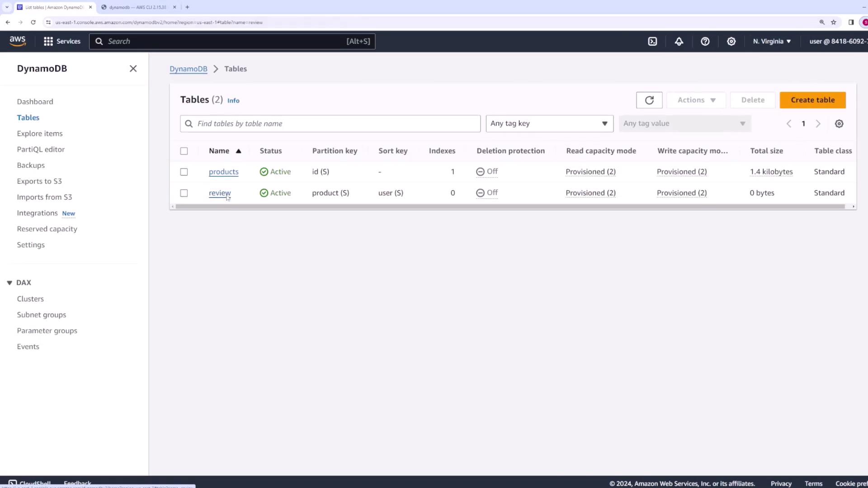Open the N. Virginia region selector
868x488 pixels.
772,41
